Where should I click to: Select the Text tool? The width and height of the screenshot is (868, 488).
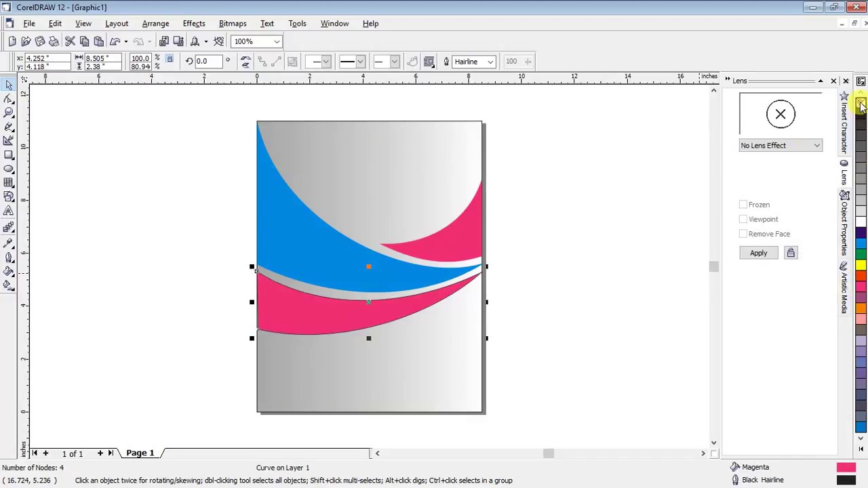[9, 211]
